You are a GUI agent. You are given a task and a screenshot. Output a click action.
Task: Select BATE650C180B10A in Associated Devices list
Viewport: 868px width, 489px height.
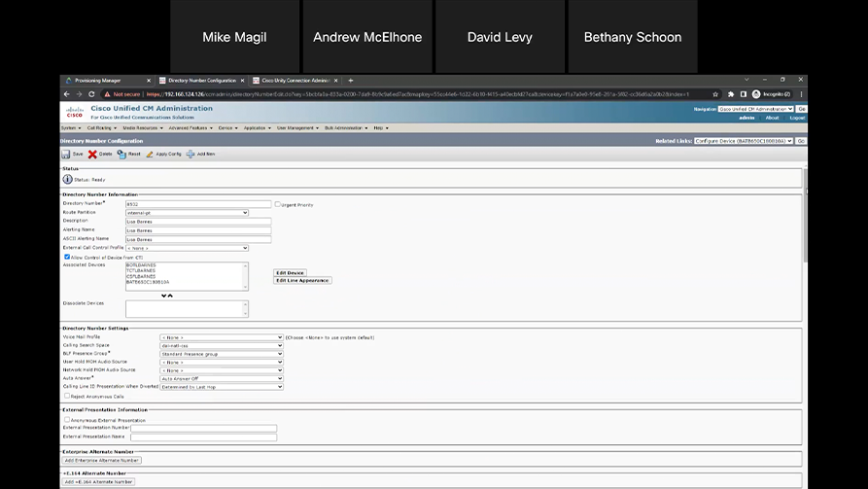[x=148, y=282]
